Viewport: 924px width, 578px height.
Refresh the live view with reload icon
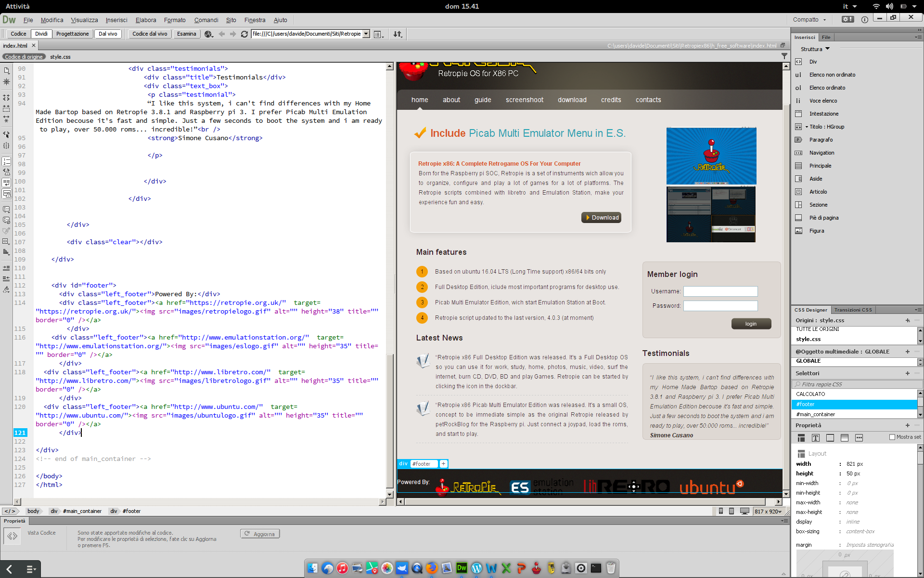pyautogui.click(x=244, y=34)
